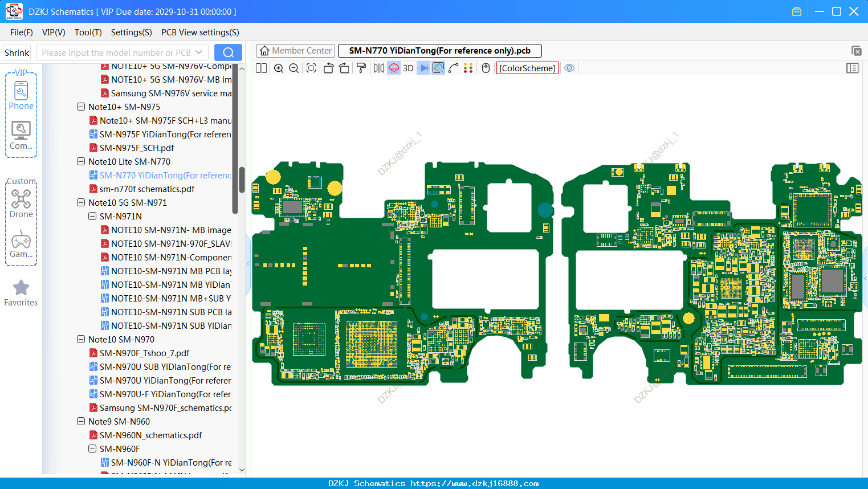Toggle the eye visibility icon

tap(569, 68)
